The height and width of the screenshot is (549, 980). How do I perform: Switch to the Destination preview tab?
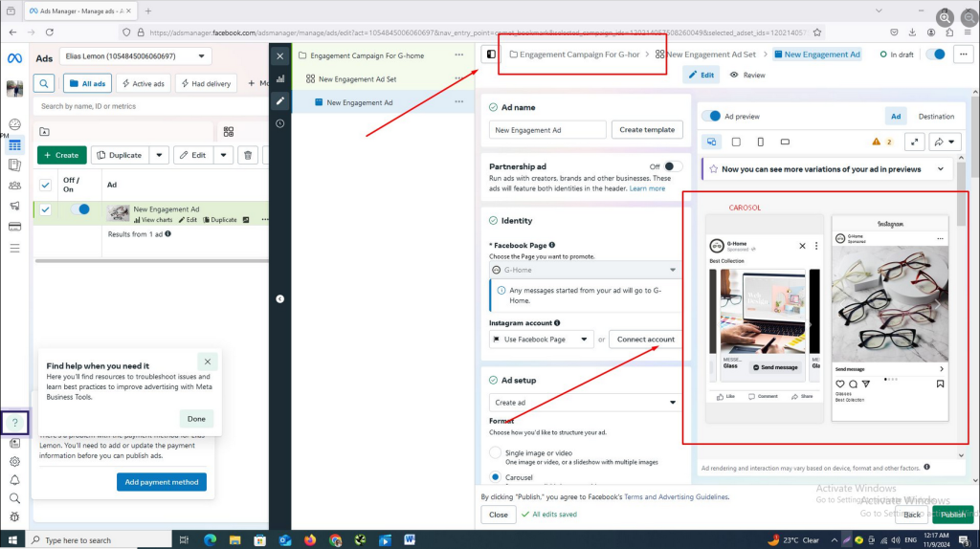pyautogui.click(x=936, y=116)
